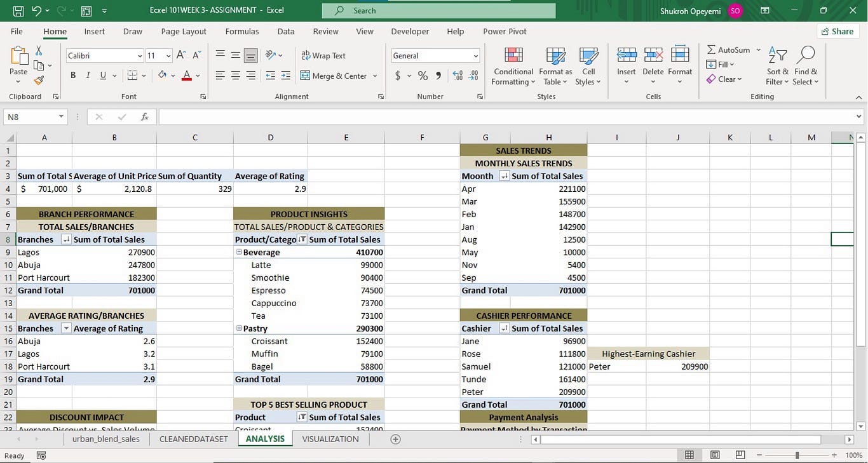868x463 pixels.
Task: Open Find & Select magnifier menu
Action: pyautogui.click(x=806, y=66)
